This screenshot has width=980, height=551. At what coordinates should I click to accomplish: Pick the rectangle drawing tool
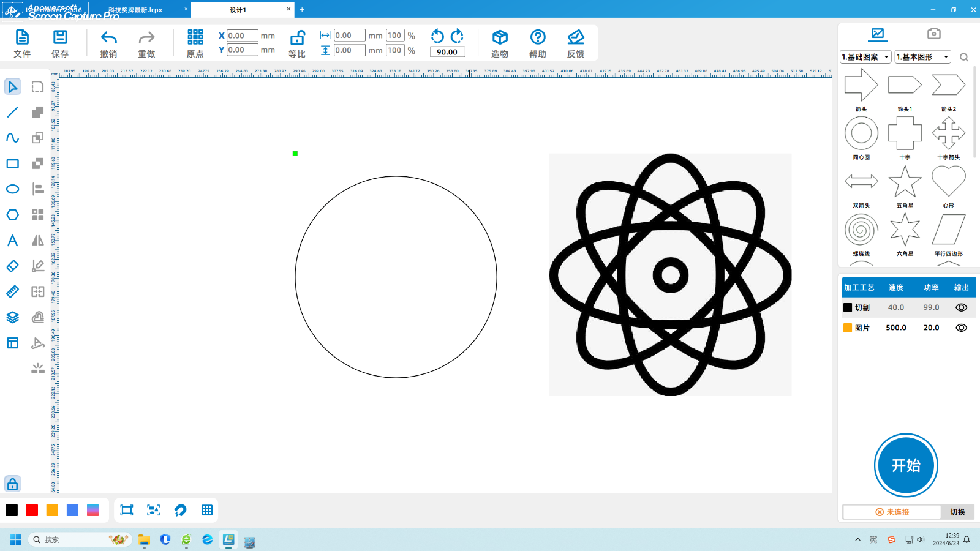(x=12, y=163)
